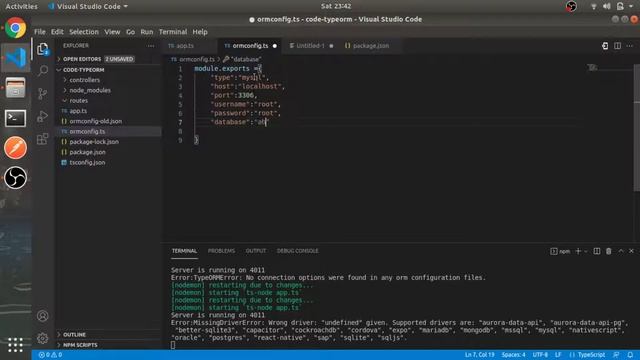
Task: Change encoding via UTF-8 status item
Action: (x=540, y=355)
